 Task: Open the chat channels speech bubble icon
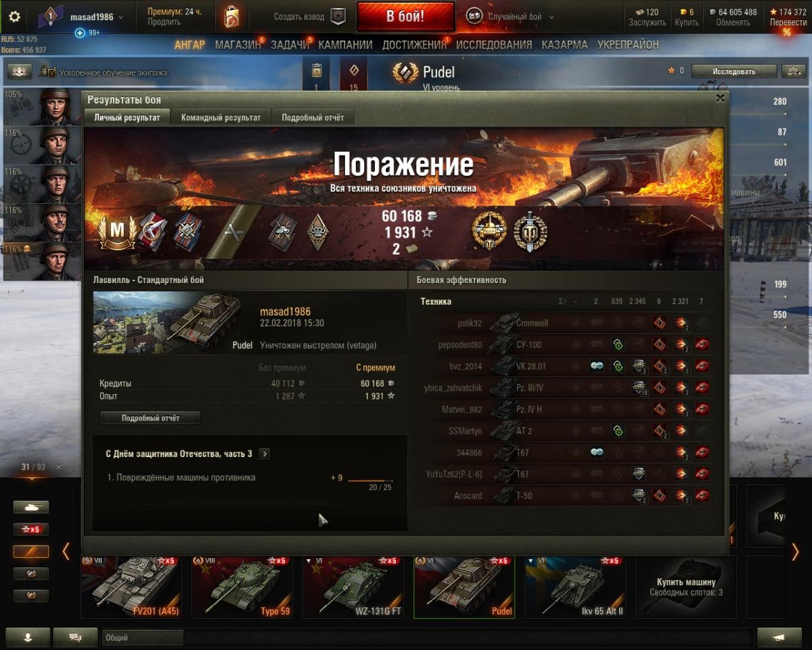pyautogui.click(x=75, y=637)
